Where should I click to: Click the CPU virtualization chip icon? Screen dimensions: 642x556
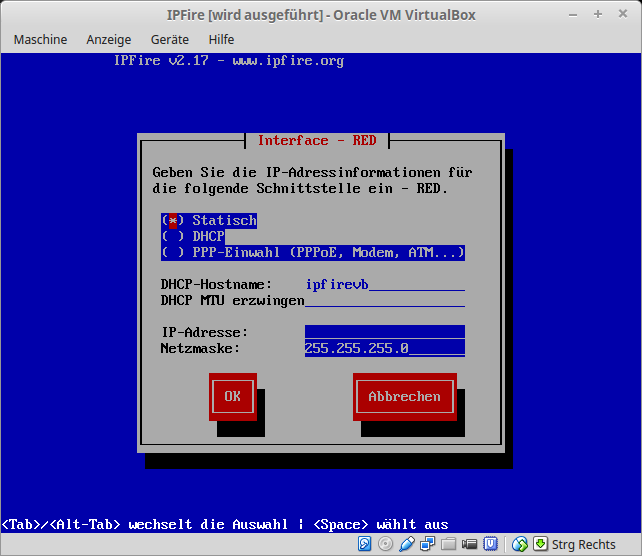click(490, 544)
